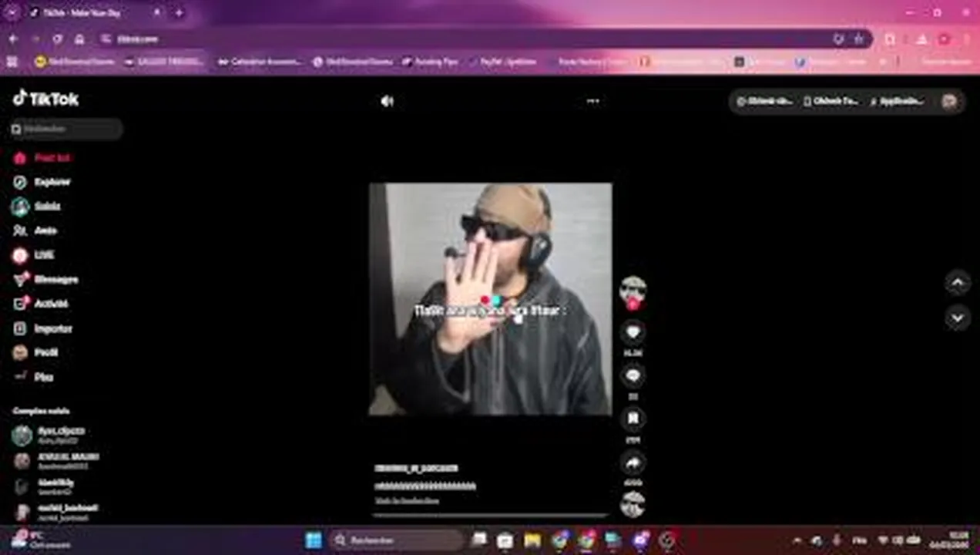Go to the next video with down arrow
This screenshot has width=980, height=555.
pos(958,318)
